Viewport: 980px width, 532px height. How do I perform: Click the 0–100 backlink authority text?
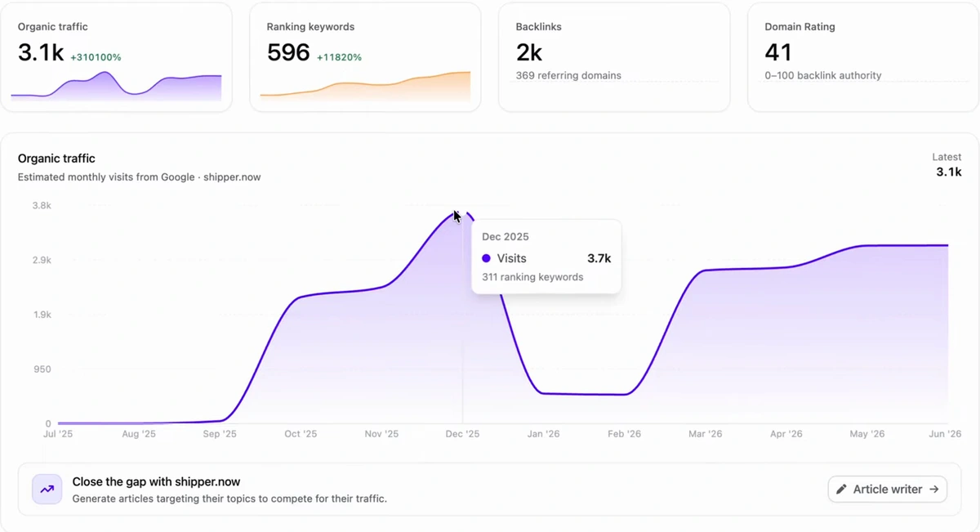[x=823, y=75]
